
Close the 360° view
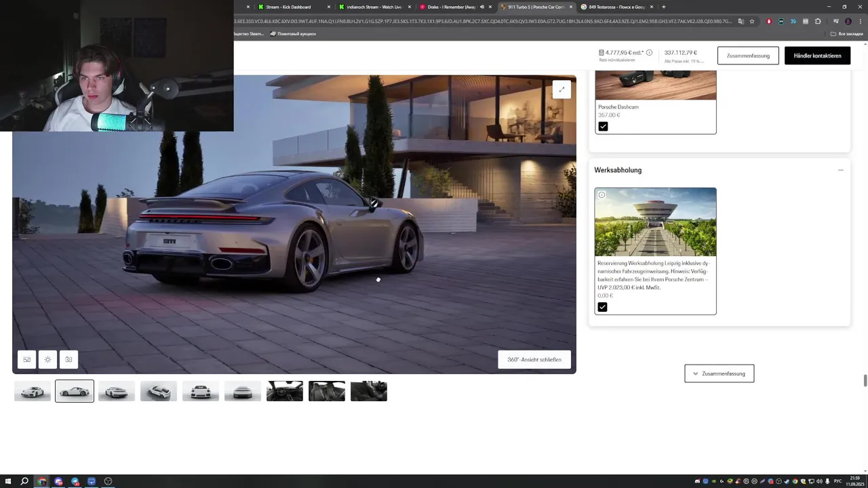point(534,360)
